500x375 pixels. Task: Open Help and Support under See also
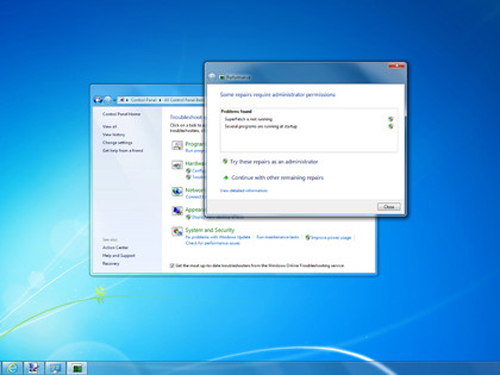pyautogui.click(x=119, y=255)
